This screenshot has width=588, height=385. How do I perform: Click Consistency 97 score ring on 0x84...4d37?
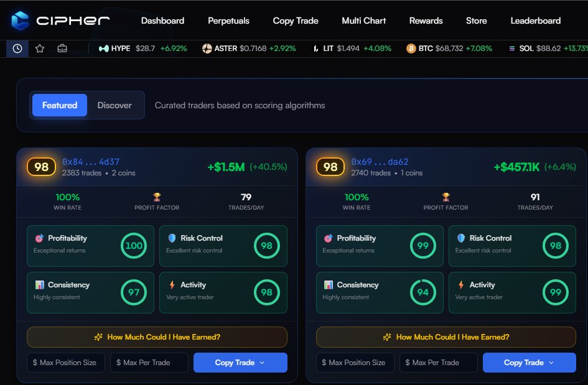pyautogui.click(x=134, y=292)
